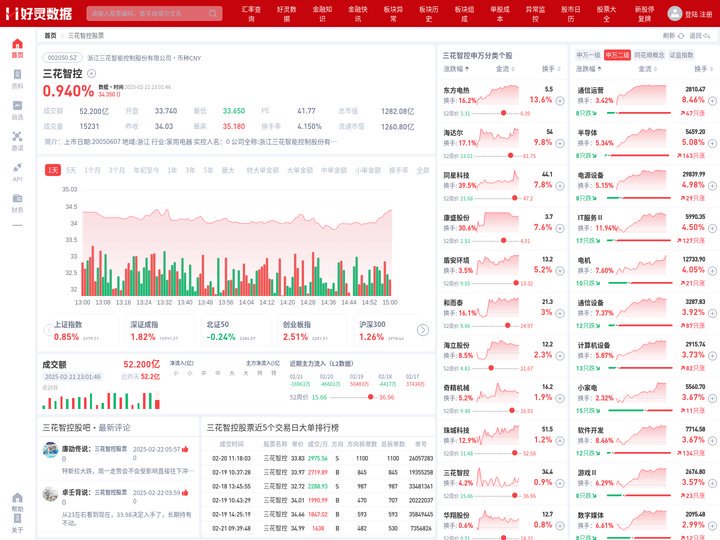Open 板块异常 in top navigation

click(x=394, y=13)
